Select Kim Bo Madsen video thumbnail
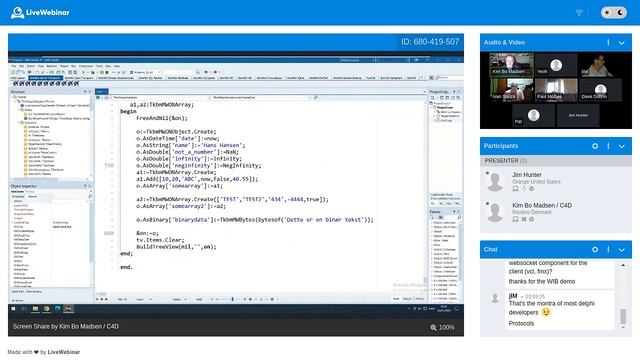Screen dimensions: 640x360 (x=511, y=64)
